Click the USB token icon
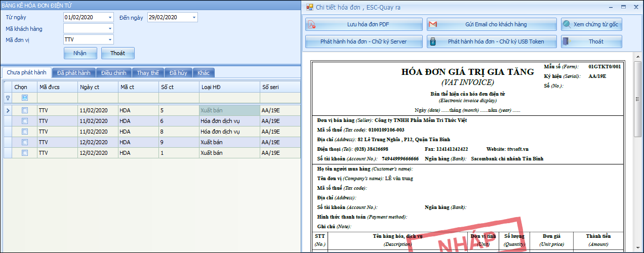 [x=433, y=42]
